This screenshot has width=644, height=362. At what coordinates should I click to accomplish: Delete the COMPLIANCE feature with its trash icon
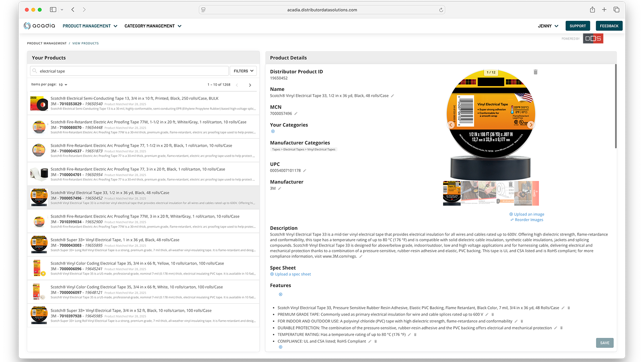coord(375,341)
